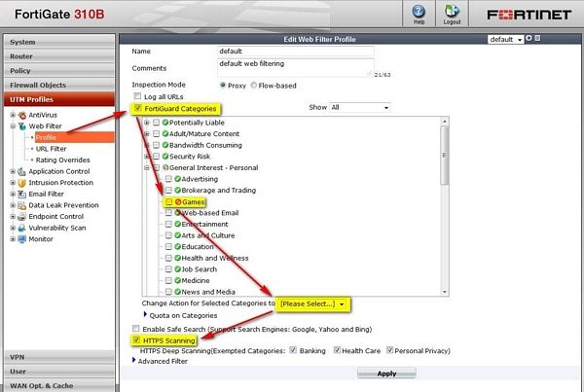Screen dimensions: 584x392
Task: Enable the Log all URLs checkbox
Action: (137, 96)
